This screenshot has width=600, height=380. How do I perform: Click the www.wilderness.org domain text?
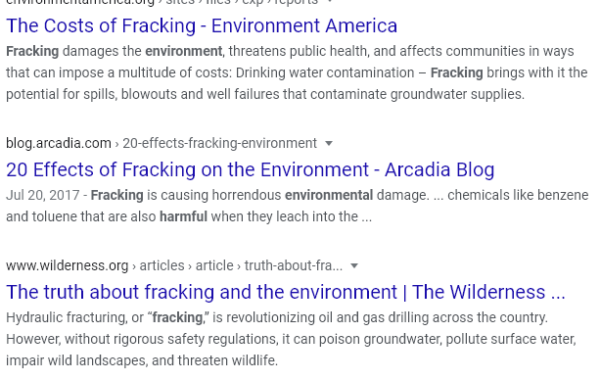coord(67,266)
